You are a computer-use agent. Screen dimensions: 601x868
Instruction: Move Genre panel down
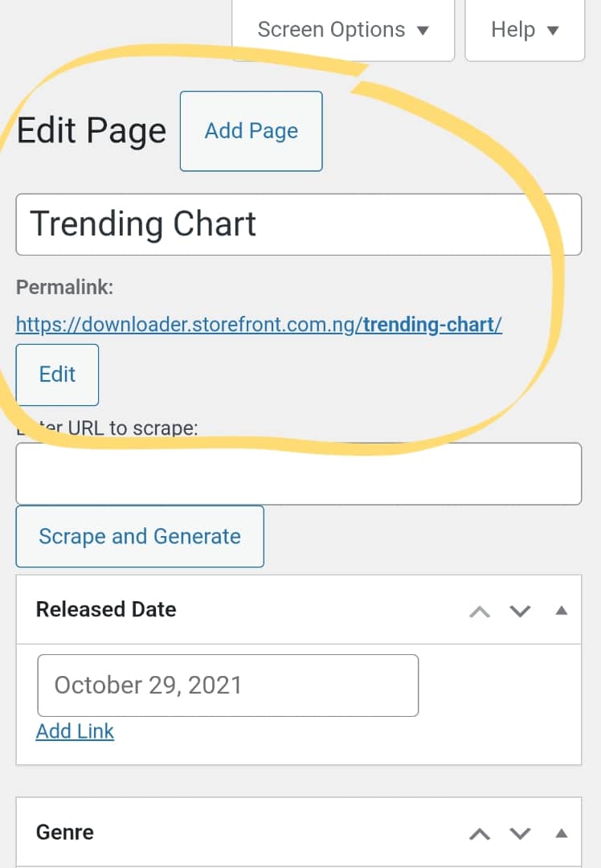click(x=521, y=833)
